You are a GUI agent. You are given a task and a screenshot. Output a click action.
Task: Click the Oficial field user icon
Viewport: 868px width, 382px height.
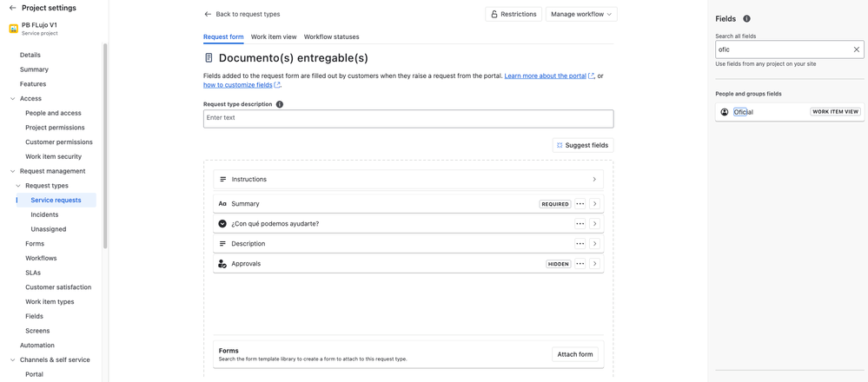(x=725, y=112)
